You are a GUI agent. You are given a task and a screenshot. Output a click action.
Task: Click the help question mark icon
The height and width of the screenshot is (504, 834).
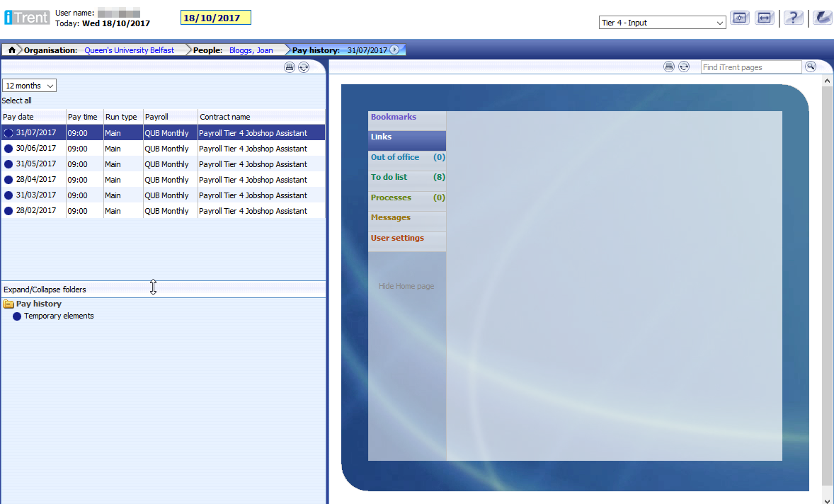(794, 18)
